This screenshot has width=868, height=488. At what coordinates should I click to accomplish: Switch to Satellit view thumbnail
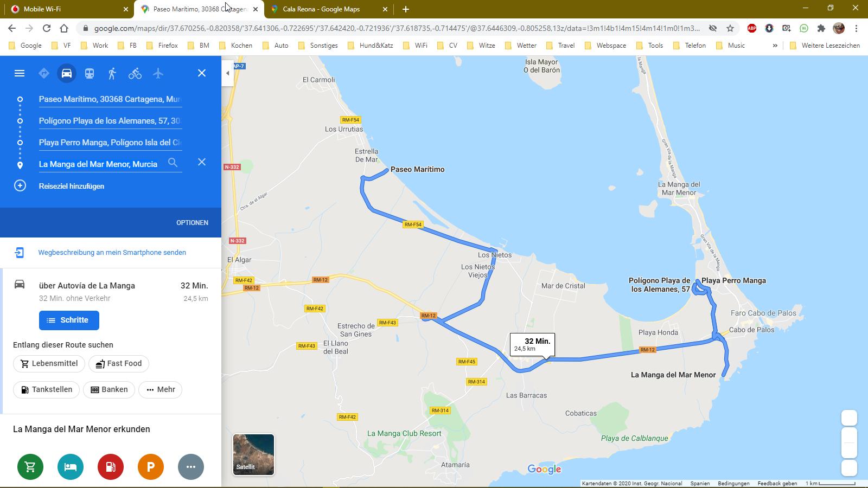point(253,454)
